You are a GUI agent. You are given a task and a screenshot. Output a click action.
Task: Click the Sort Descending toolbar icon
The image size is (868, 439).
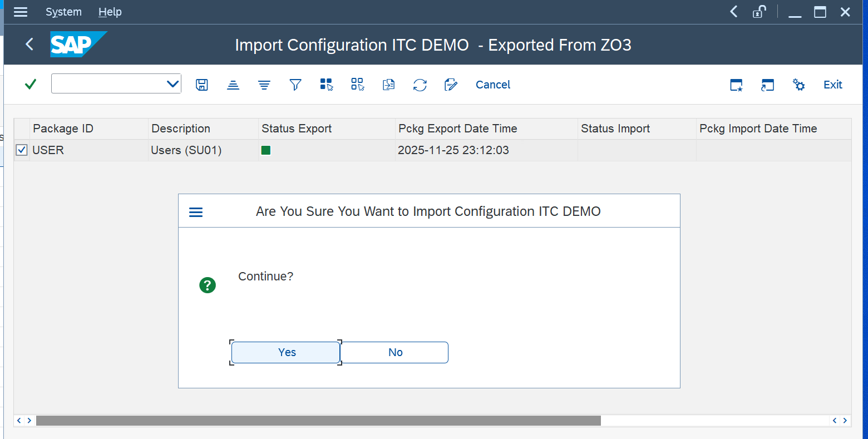coord(264,85)
